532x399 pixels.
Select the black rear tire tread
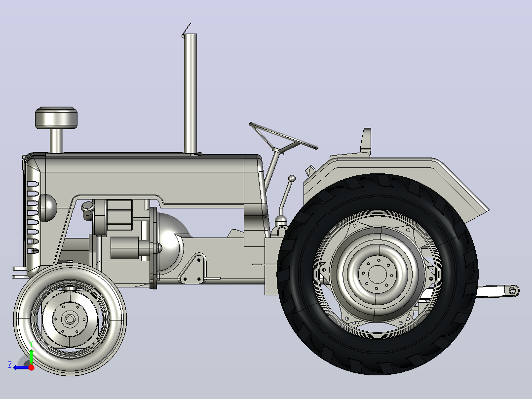point(378,274)
